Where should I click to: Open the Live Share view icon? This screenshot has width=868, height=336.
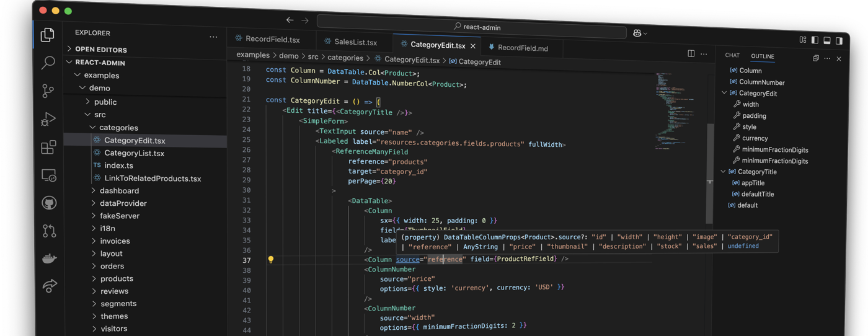(50, 286)
